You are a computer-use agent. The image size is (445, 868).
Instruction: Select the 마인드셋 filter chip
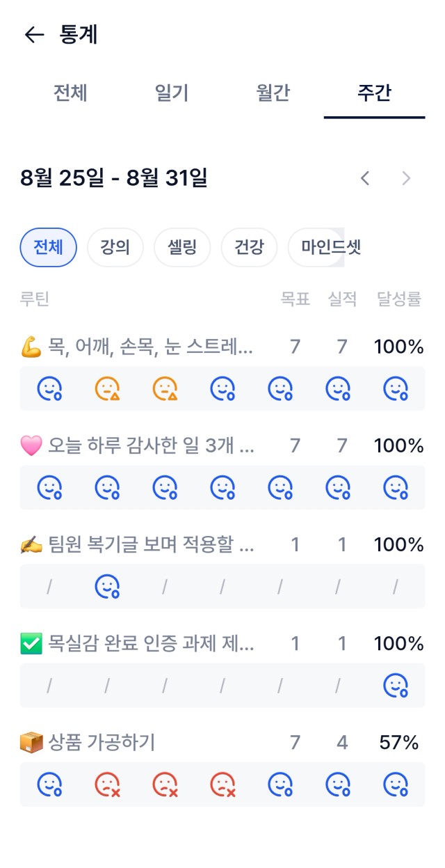click(x=331, y=247)
